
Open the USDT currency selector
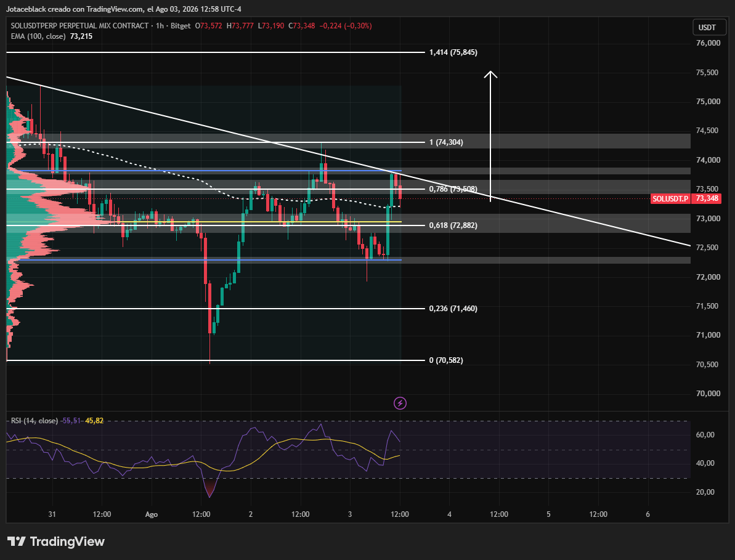coord(707,28)
